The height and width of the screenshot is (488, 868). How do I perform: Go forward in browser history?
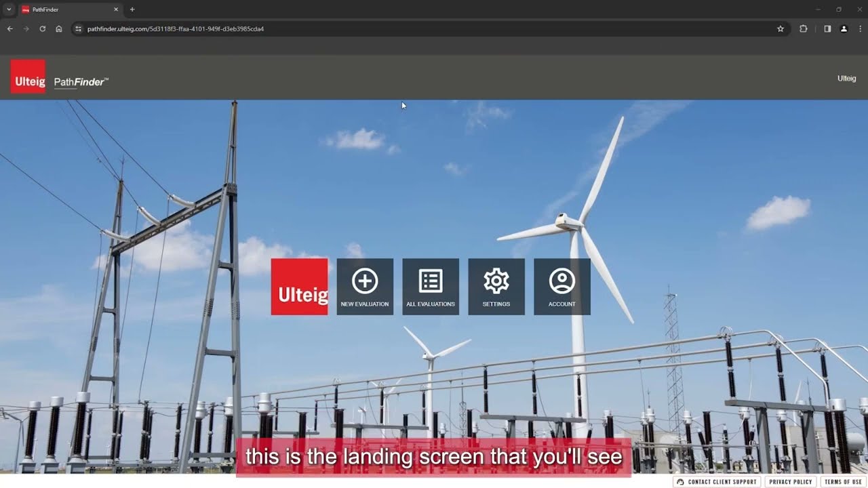click(x=26, y=29)
